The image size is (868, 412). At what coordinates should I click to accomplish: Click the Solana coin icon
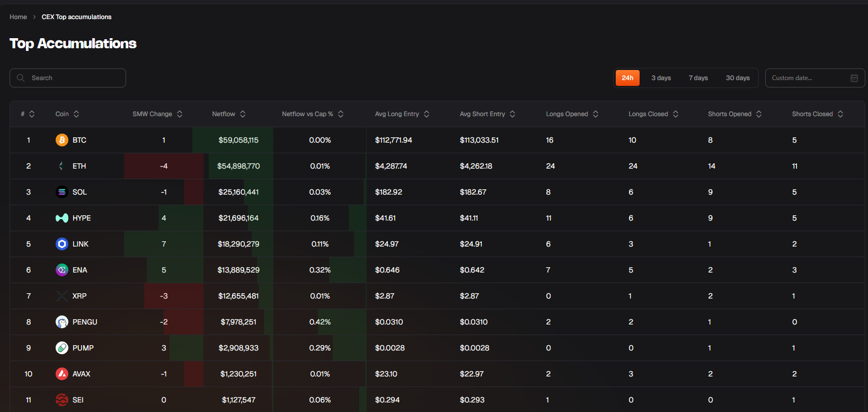coord(61,192)
